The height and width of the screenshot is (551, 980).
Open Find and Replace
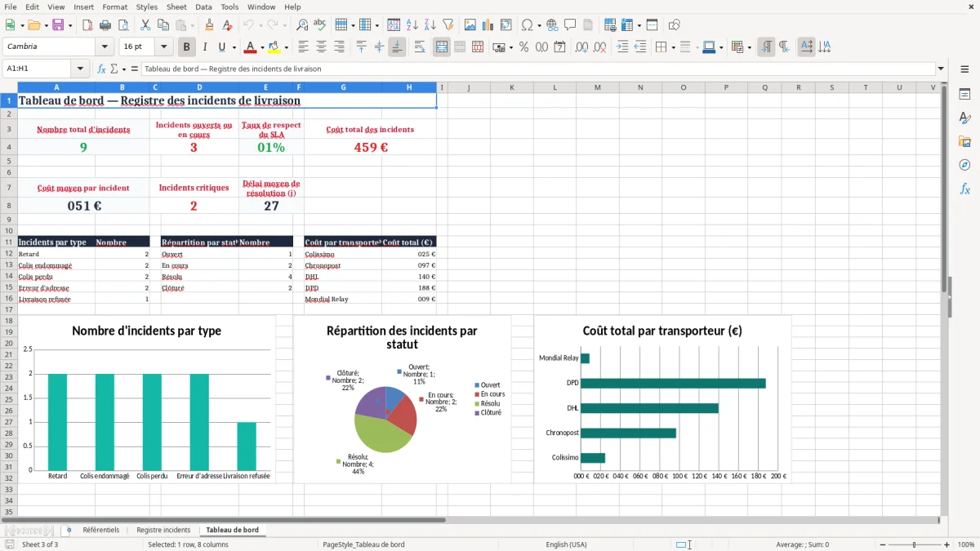tap(302, 25)
